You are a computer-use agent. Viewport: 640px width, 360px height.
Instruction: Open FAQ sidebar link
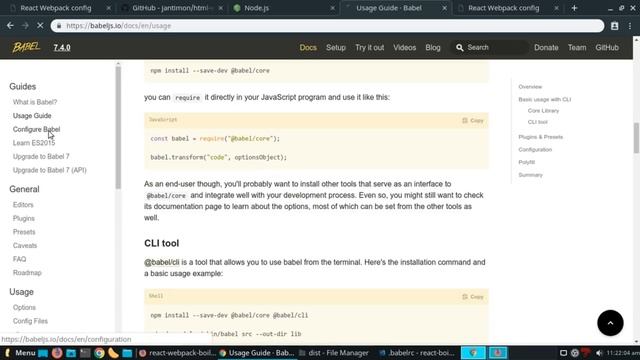click(x=19, y=259)
